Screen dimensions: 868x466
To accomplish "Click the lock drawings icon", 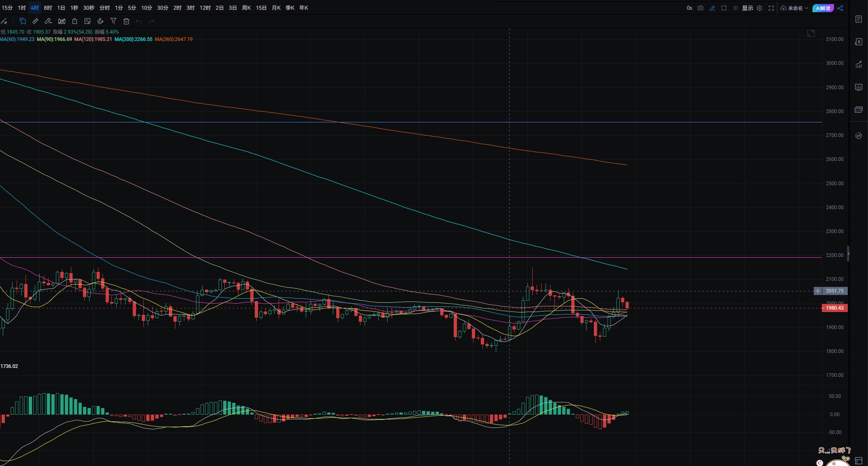I will (75, 21).
